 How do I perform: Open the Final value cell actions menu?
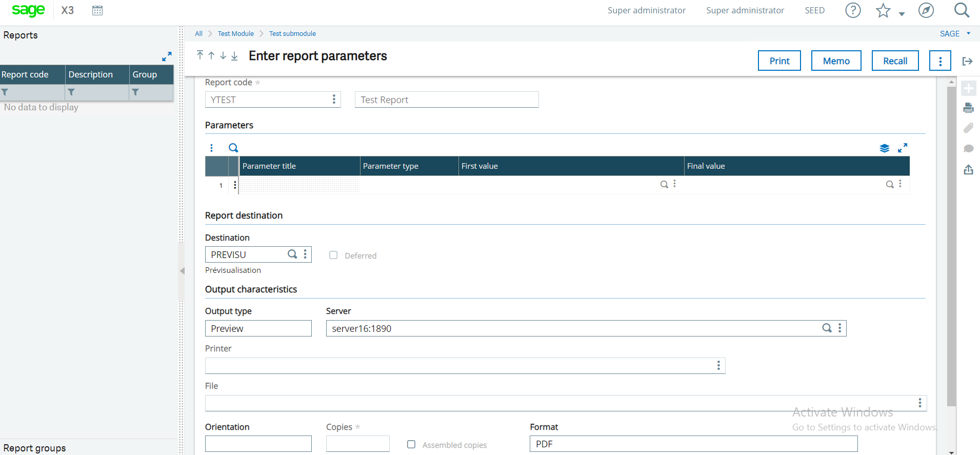[900, 184]
